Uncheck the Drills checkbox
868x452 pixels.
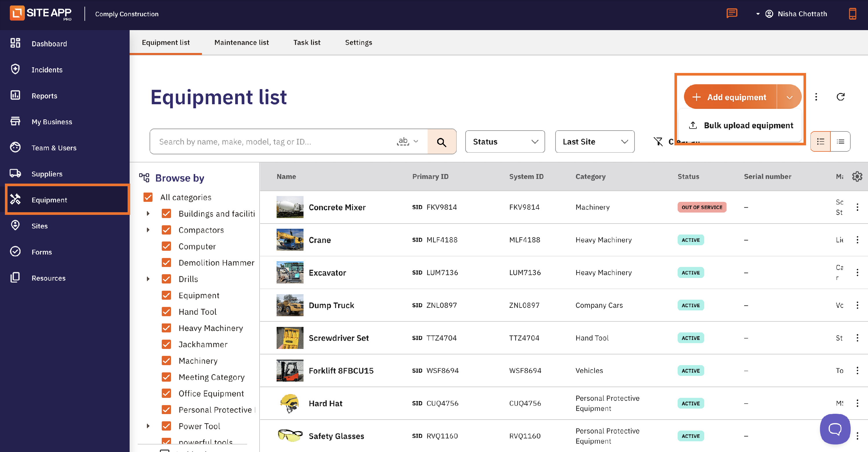(x=166, y=279)
